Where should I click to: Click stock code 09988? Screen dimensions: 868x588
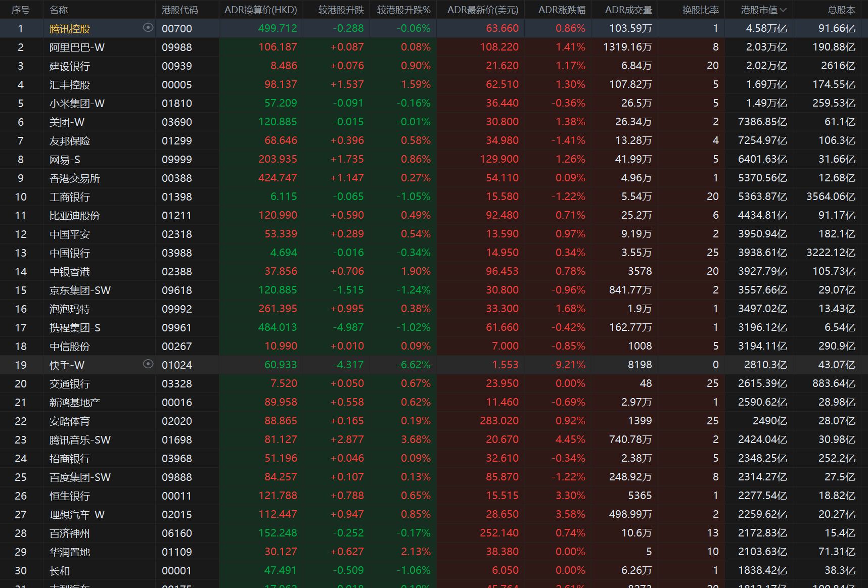click(x=177, y=47)
